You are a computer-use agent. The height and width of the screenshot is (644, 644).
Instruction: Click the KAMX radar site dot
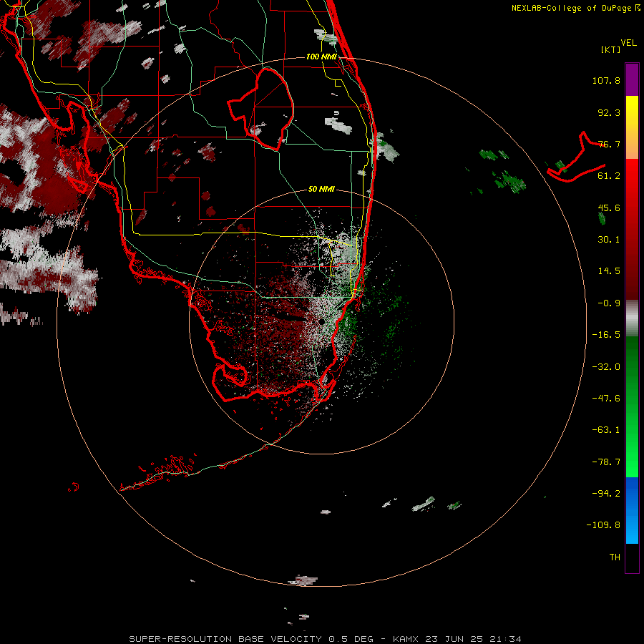321,321
